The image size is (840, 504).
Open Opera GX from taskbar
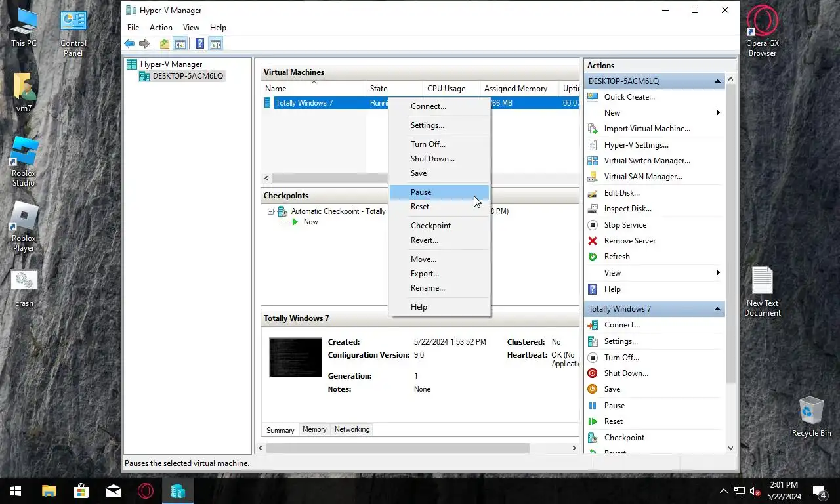click(x=146, y=491)
